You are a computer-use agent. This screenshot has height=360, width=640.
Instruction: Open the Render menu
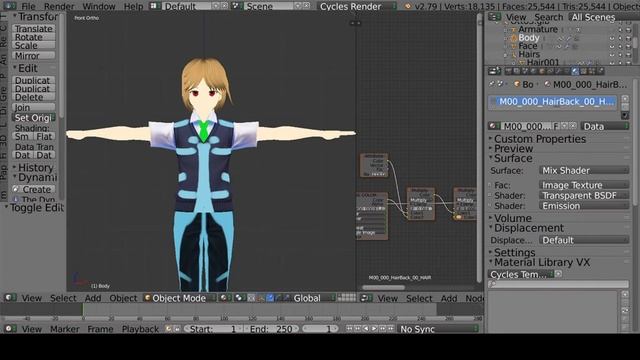coord(59,6)
